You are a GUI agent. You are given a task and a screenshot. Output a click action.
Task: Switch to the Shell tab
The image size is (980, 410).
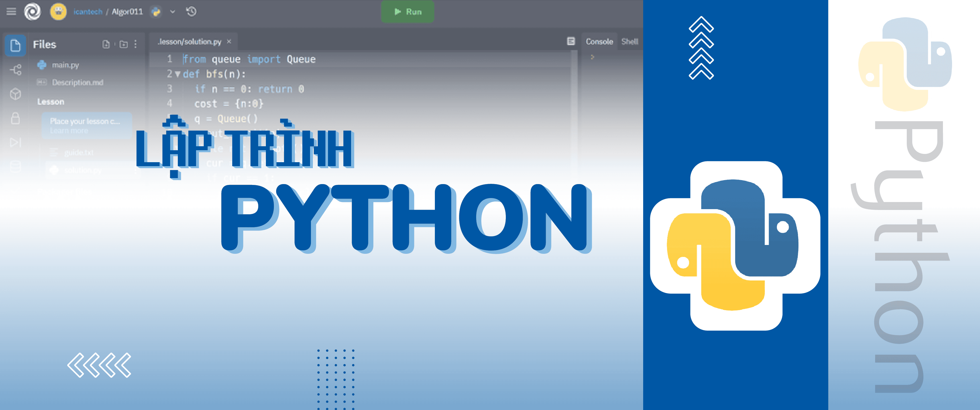coord(629,42)
